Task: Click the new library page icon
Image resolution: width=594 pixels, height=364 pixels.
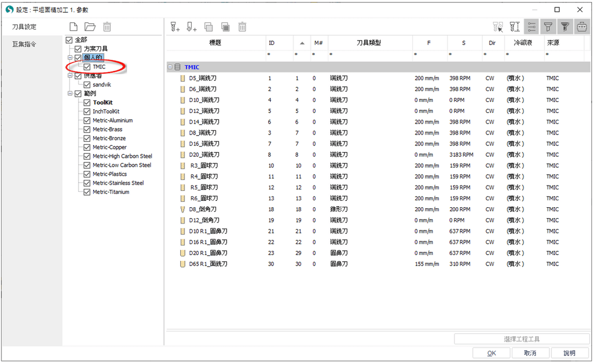Action: [73, 27]
